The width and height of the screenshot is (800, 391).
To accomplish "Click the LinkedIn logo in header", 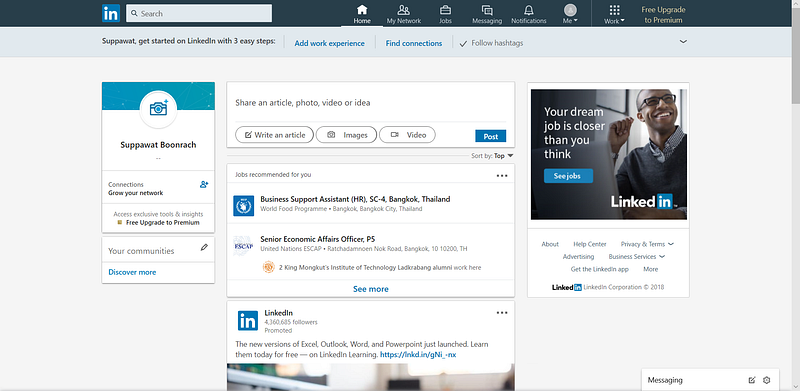I will (x=111, y=13).
